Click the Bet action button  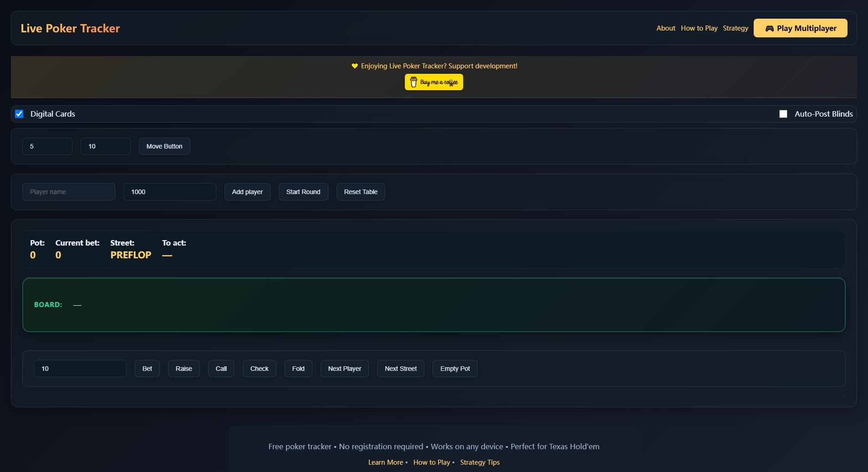(x=147, y=368)
